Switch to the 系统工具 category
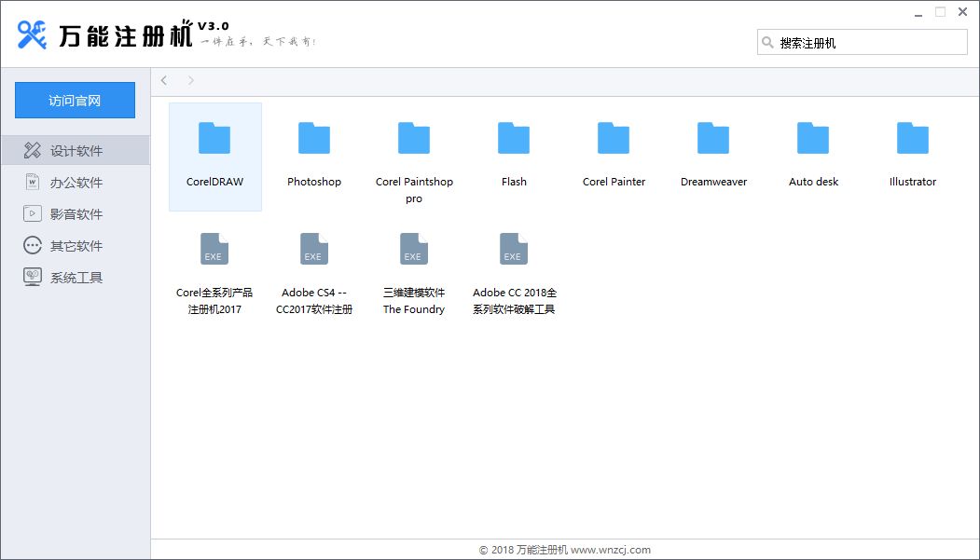 point(76,277)
